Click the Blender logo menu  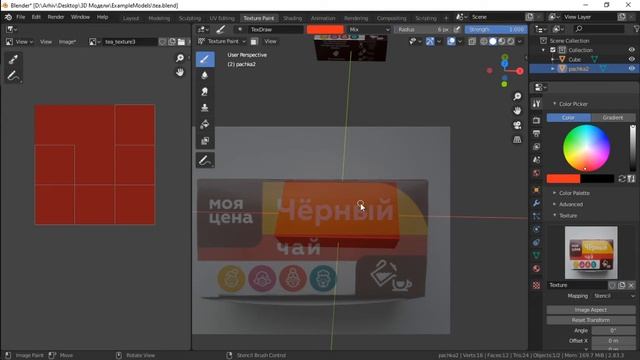click(x=8, y=17)
